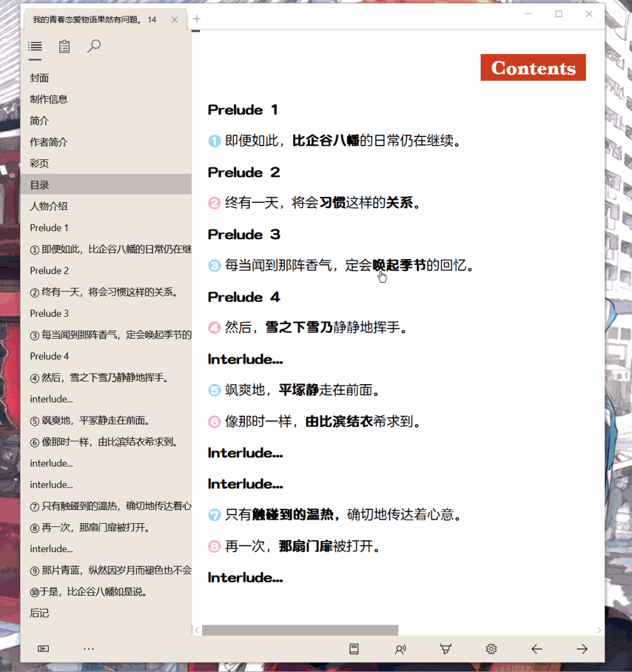632x672 pixels.
Task: Open sidebar chapter ⑥ 像那时一样
Action: click(106, 442)
